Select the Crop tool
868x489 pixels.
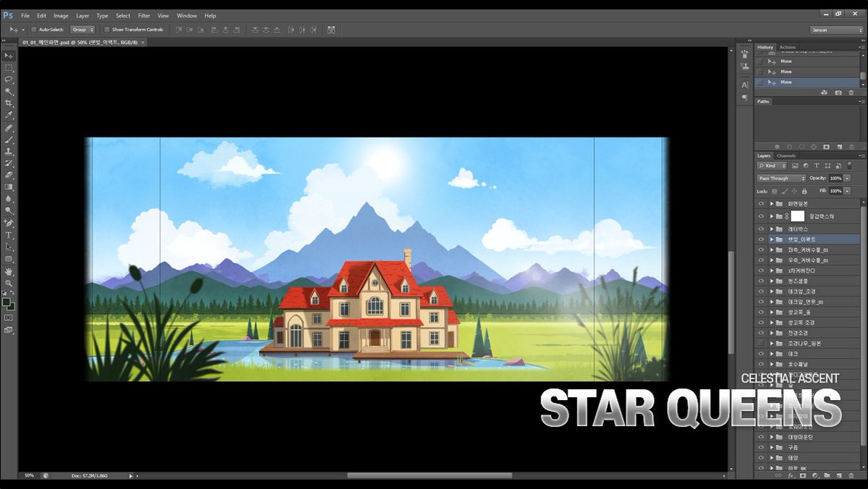coord(9,103)
